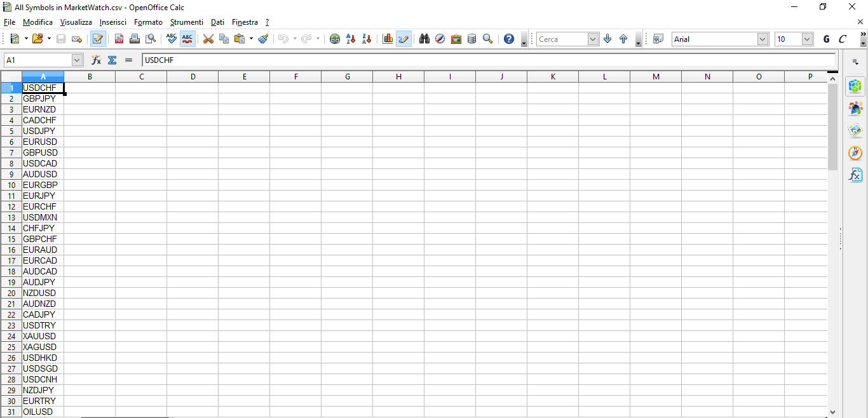Open the Navigator compass icon
Image resolution: width=868 pixels, height=418 pixels.
click(440, 39)
